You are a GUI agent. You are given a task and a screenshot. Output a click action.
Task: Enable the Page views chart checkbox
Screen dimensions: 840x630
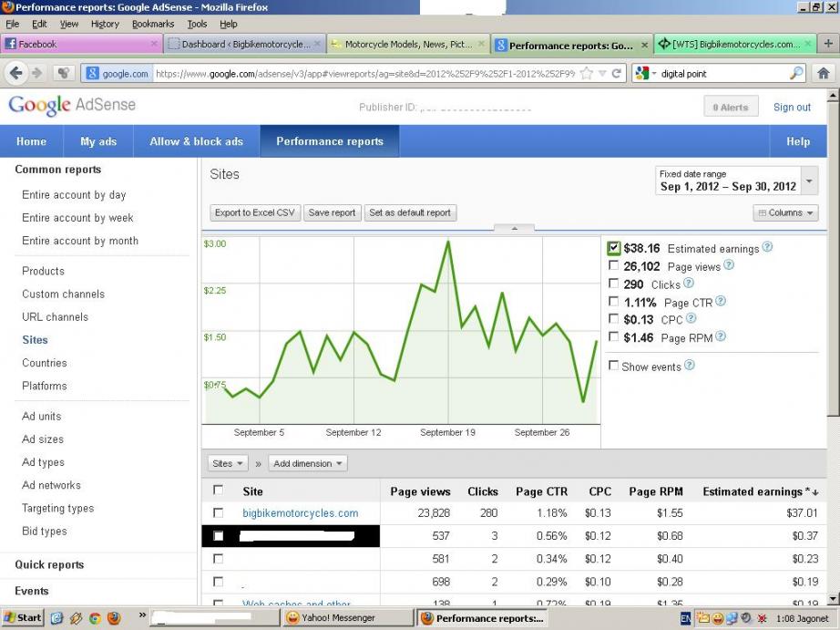(x=614, y=265)
